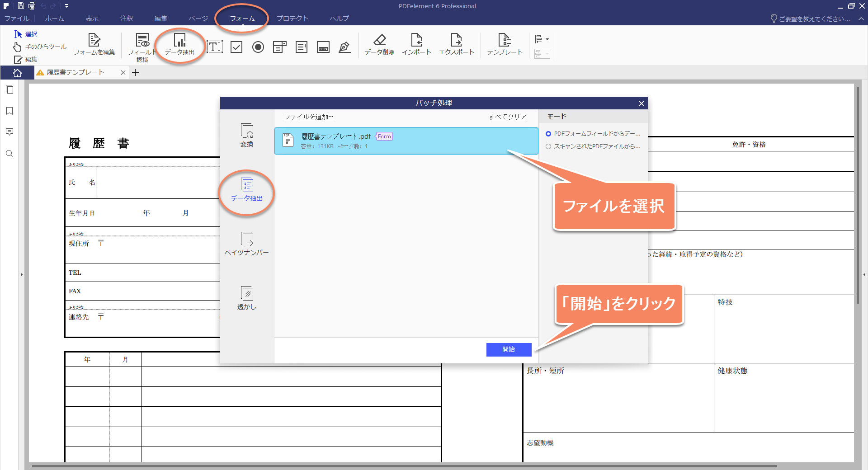Click the データ抽出 ribbon button
The width and height of the screenshot is (868, 470).
(179, 44)
